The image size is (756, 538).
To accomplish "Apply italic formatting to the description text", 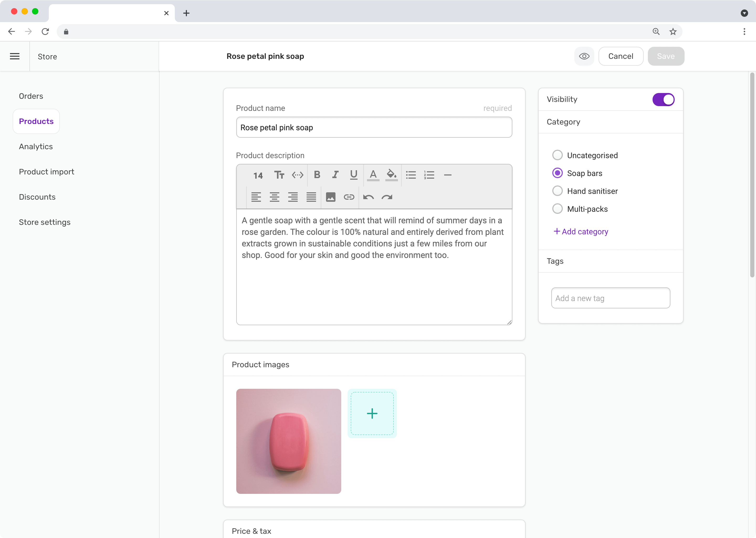I will tap(335, 175).
